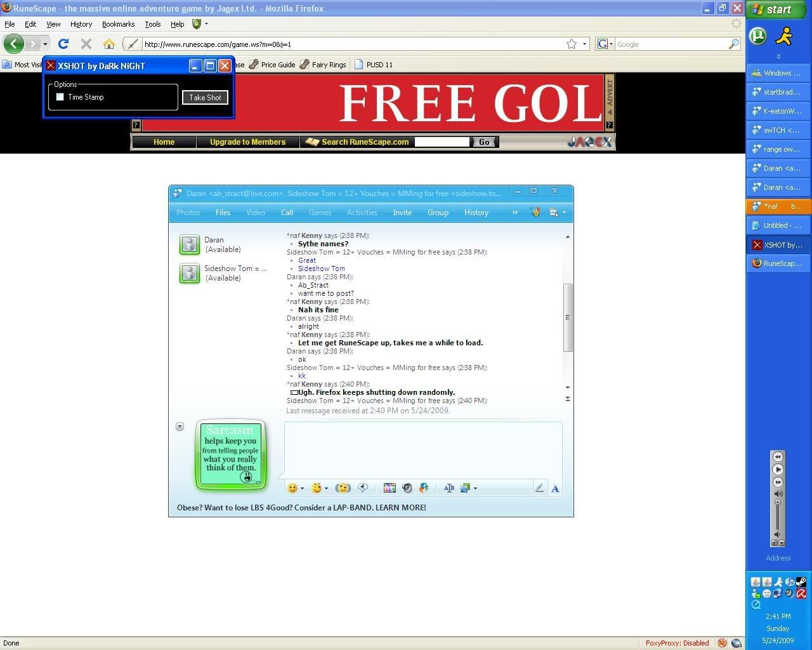The image size is (812, 650).
Task: Open smiley emoticon picker in chat
Action: (292, 488)
